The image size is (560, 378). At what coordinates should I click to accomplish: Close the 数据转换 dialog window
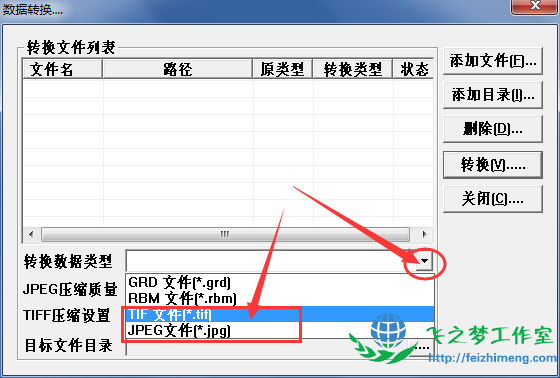tap(535, 6)
